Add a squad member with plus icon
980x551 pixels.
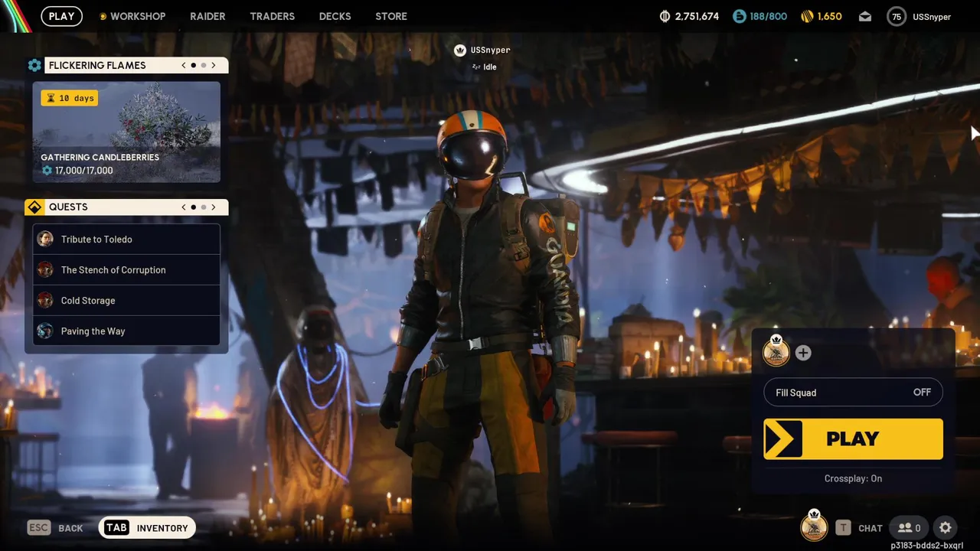coord(802,353)
